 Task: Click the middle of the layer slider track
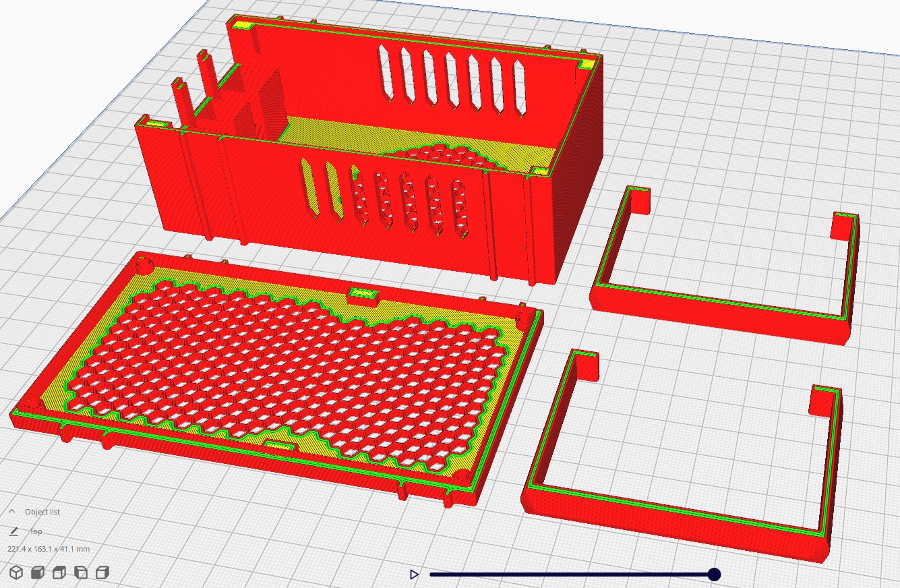[x=573, y=574]
